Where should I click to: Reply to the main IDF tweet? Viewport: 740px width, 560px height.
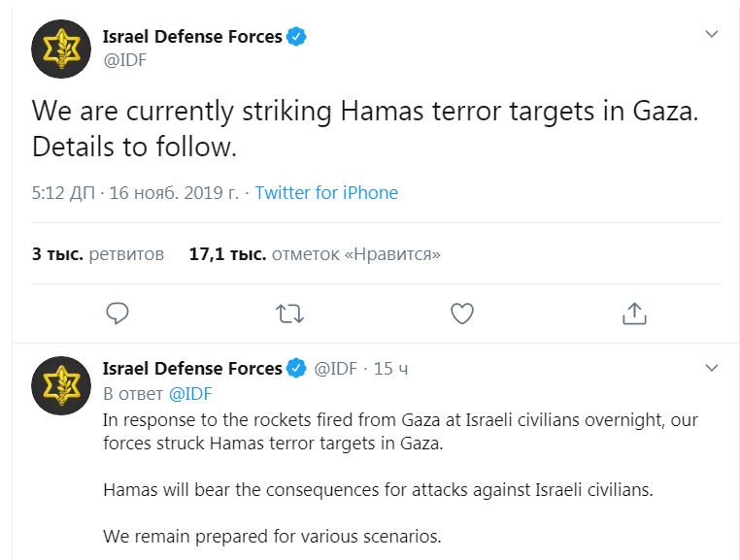pyautogui.click(x=118, y=313)
